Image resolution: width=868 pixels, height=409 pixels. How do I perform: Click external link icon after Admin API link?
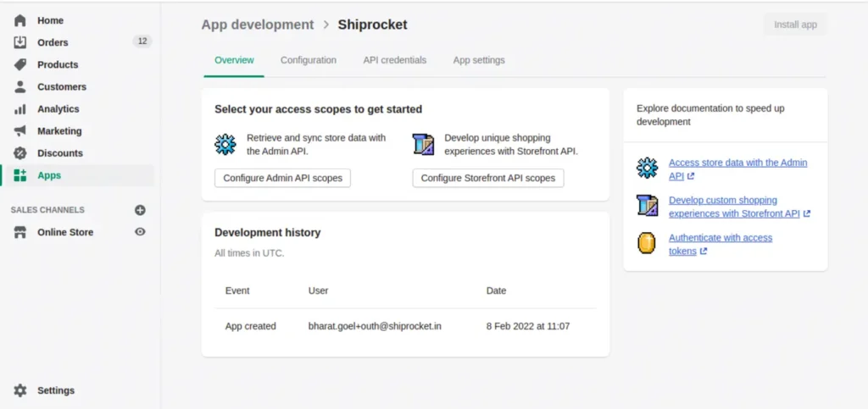pos(690,176)
